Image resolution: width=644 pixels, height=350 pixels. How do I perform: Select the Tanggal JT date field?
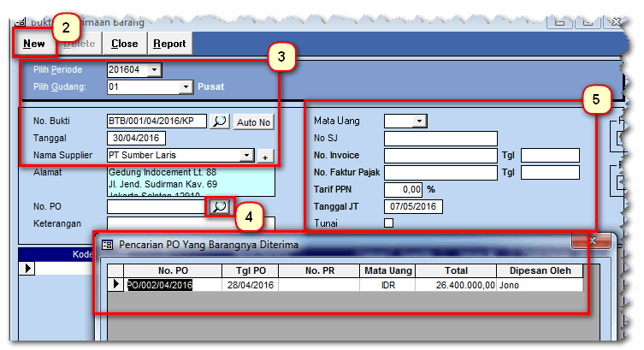(x=412, y=206)
